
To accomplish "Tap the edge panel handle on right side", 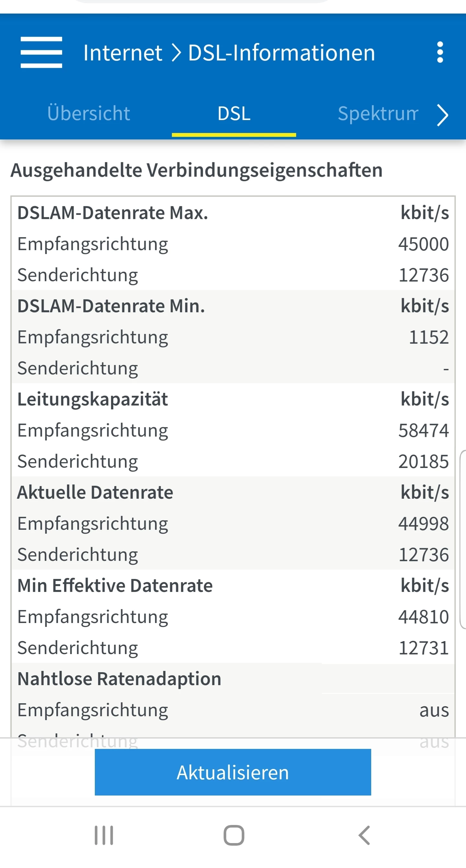I will (x=463, y=539).
